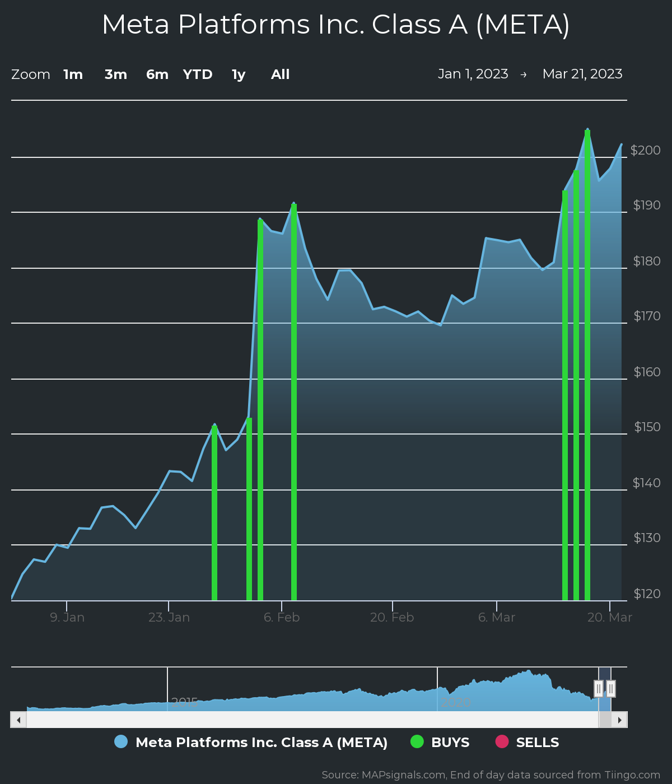This screenshot has width=672, height=784.
Task: Select the 6m zoom range
Action: [x=157, y=74]
